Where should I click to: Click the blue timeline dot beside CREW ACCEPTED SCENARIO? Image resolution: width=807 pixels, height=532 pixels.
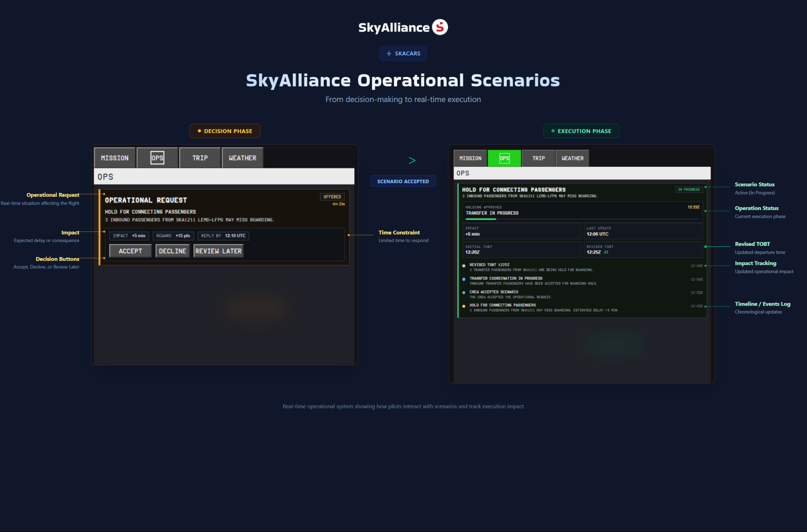464,292
